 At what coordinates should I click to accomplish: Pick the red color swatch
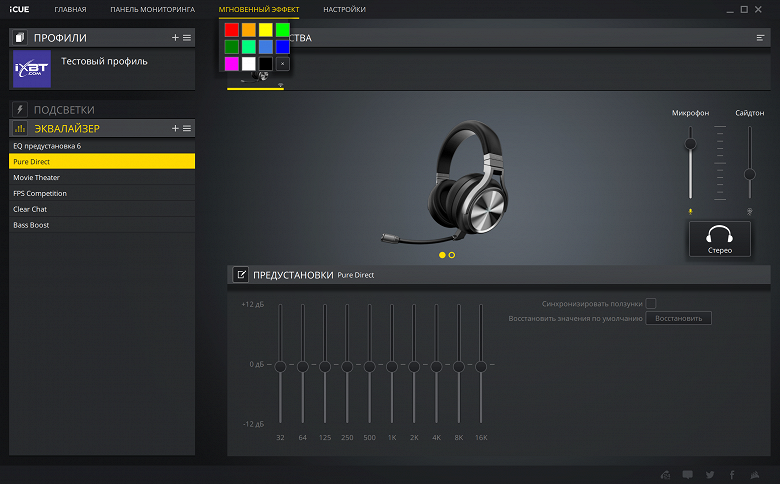coord(232,30)
